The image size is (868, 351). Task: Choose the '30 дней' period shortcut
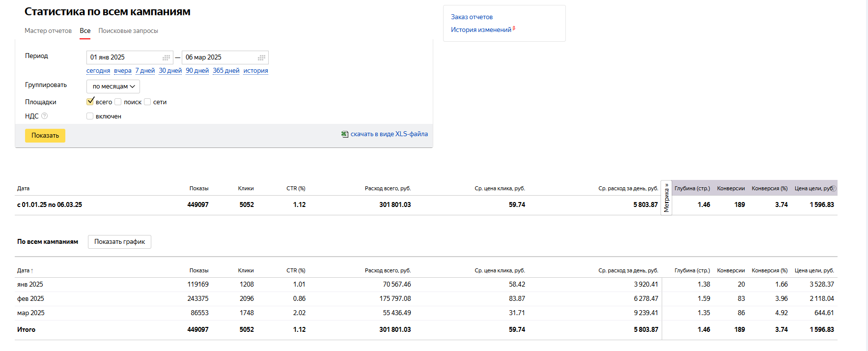click(170, 71)
